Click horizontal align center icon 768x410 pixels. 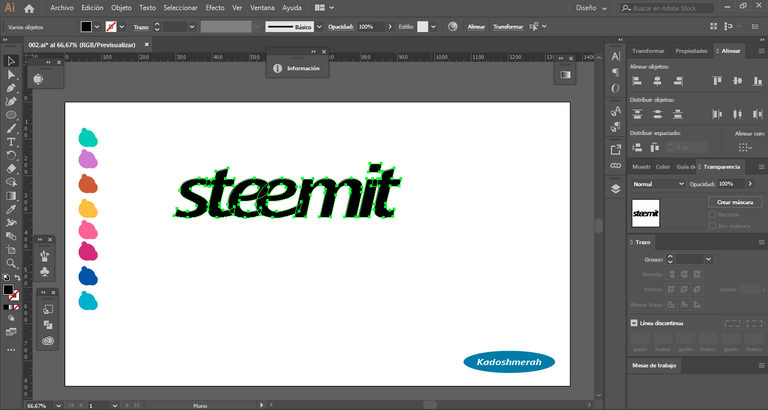[x=657, y=81]
